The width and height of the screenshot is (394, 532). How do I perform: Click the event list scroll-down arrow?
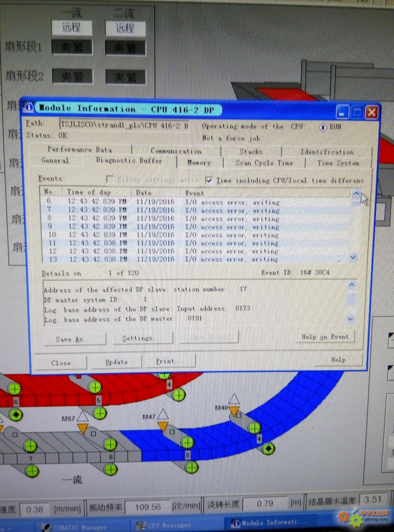[354, 258]
